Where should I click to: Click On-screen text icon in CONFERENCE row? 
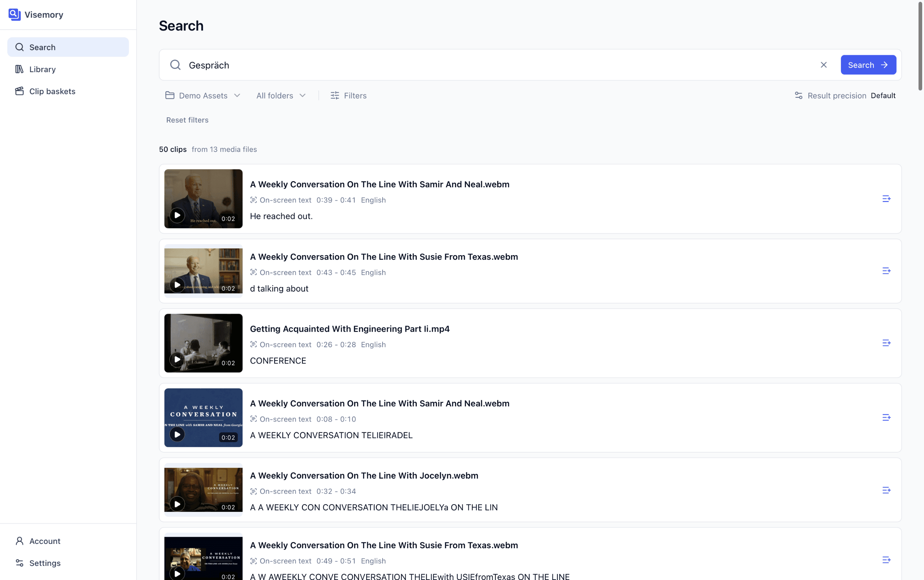[253, 344]
